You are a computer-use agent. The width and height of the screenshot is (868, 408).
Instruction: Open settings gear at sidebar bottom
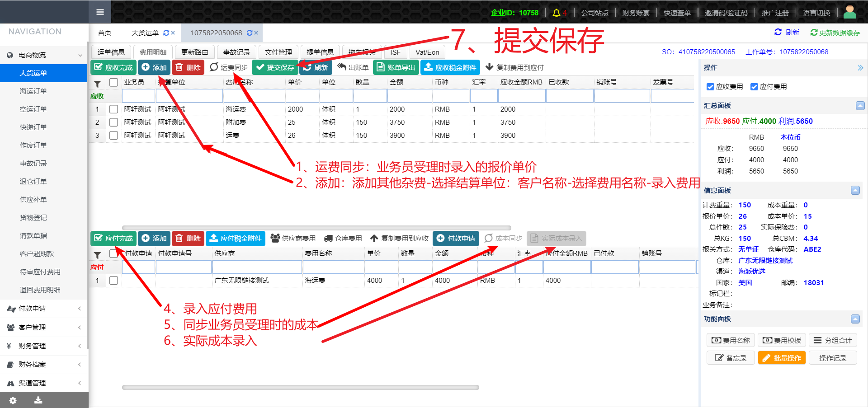(13, 400)
